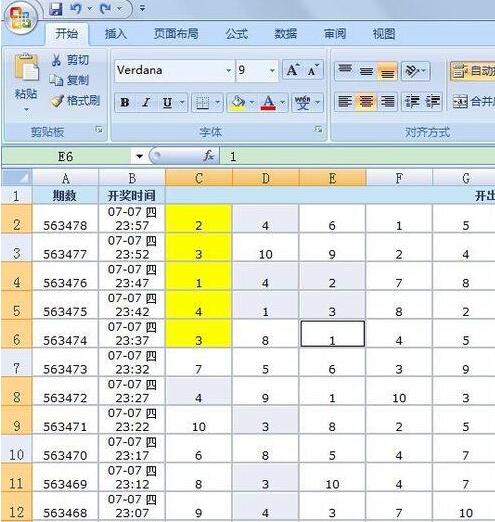Image resolution: width=495 pixels, height=522 pixels.
Task: Click cell with 563468
Action: point(66,506)
